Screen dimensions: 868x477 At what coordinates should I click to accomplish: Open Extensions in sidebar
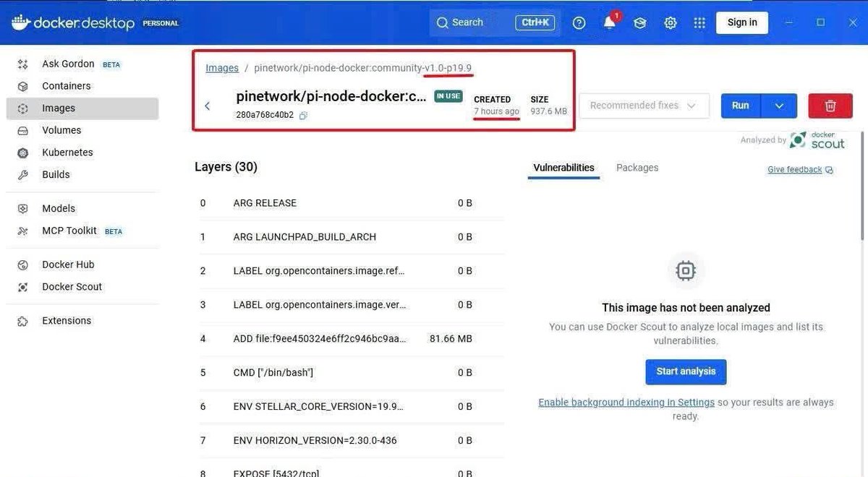coord(82,321)
